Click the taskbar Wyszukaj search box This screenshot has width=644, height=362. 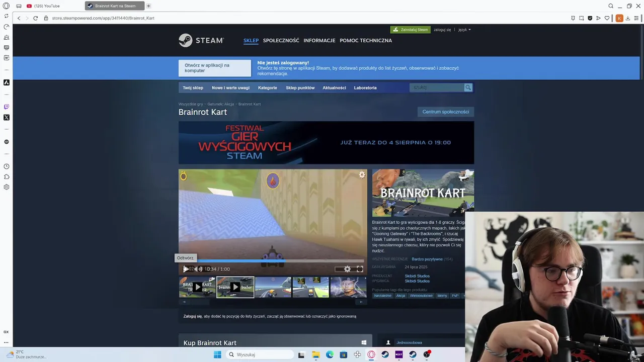(x=259, y=354)
